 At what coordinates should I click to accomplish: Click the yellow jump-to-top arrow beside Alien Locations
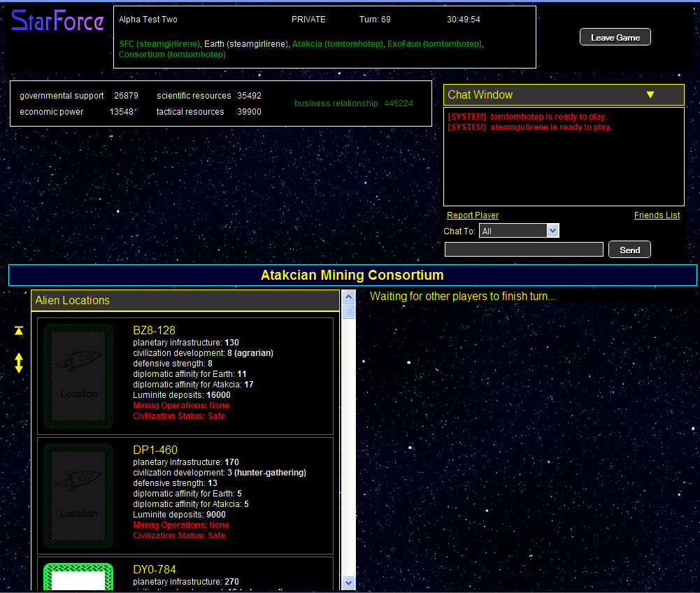[x=18, y=330]
